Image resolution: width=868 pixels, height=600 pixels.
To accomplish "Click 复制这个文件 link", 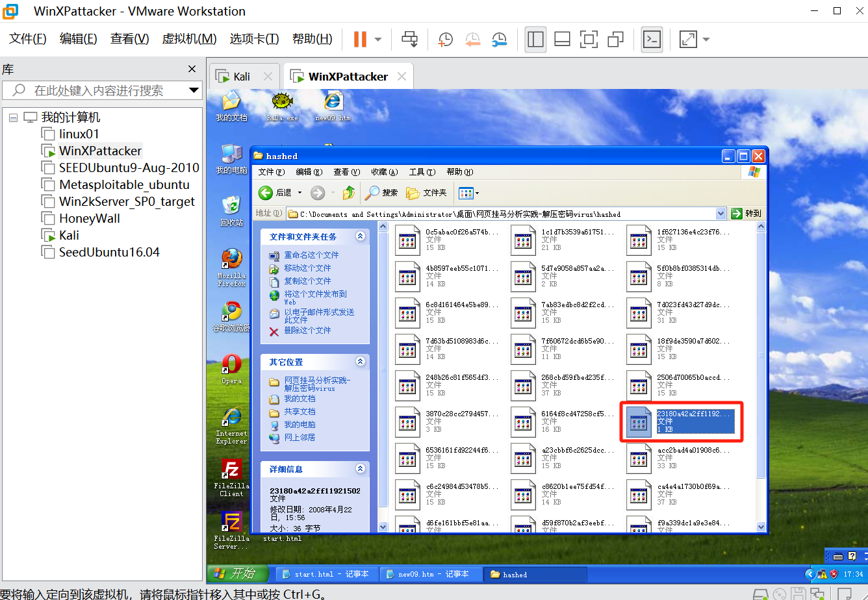I will pos(307,281).
